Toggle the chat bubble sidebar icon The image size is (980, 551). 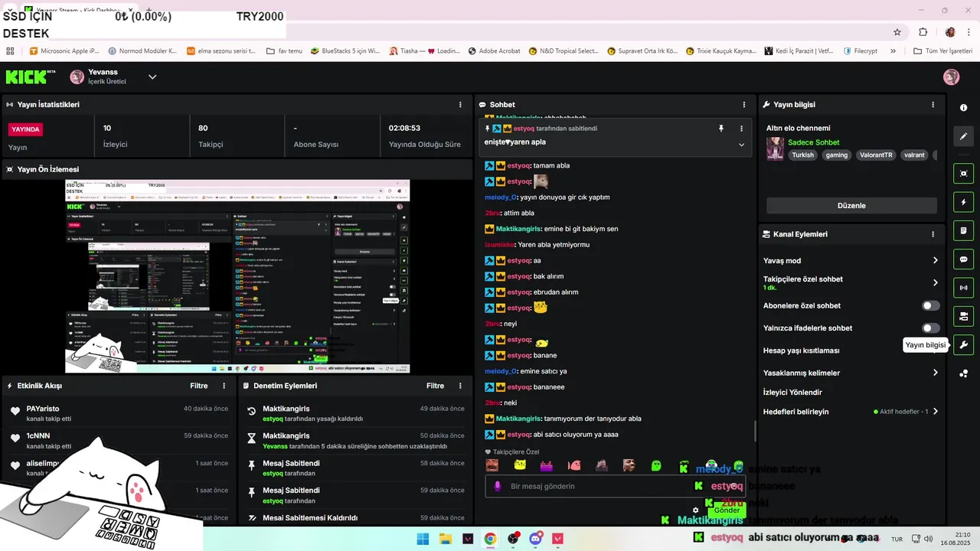tap(963, 259)
